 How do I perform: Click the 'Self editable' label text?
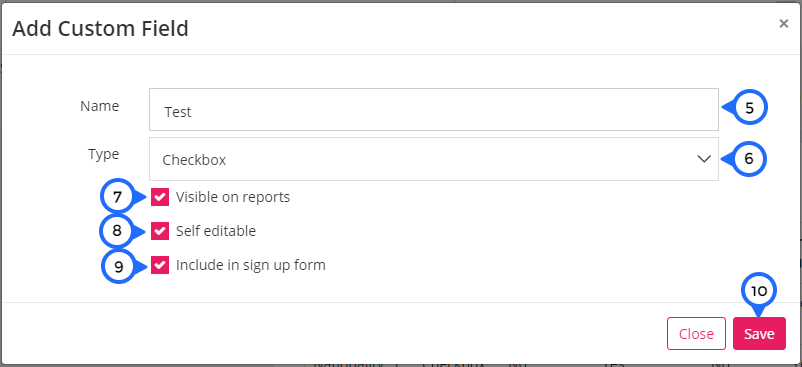point(216,231)
